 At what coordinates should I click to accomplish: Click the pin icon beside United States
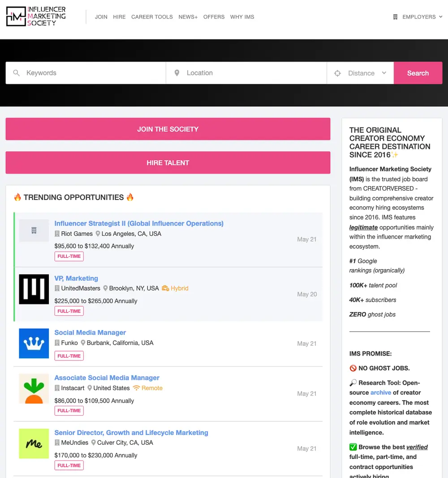90,388
